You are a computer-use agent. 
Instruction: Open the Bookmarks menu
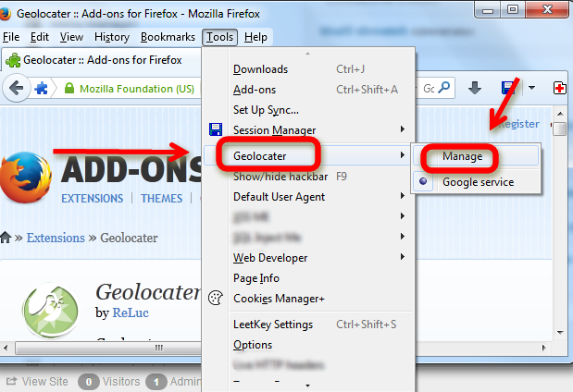(x=168, y=37)
